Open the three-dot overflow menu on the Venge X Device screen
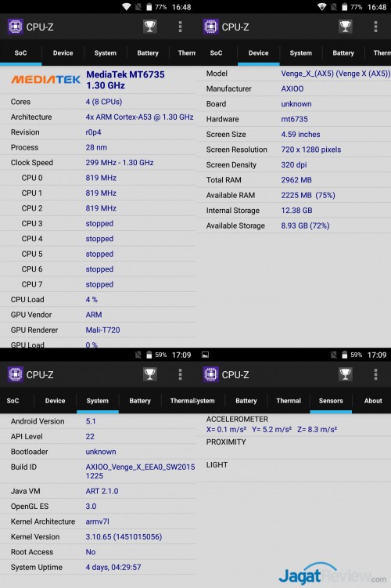The image size is (391, 588). point(375,27)
